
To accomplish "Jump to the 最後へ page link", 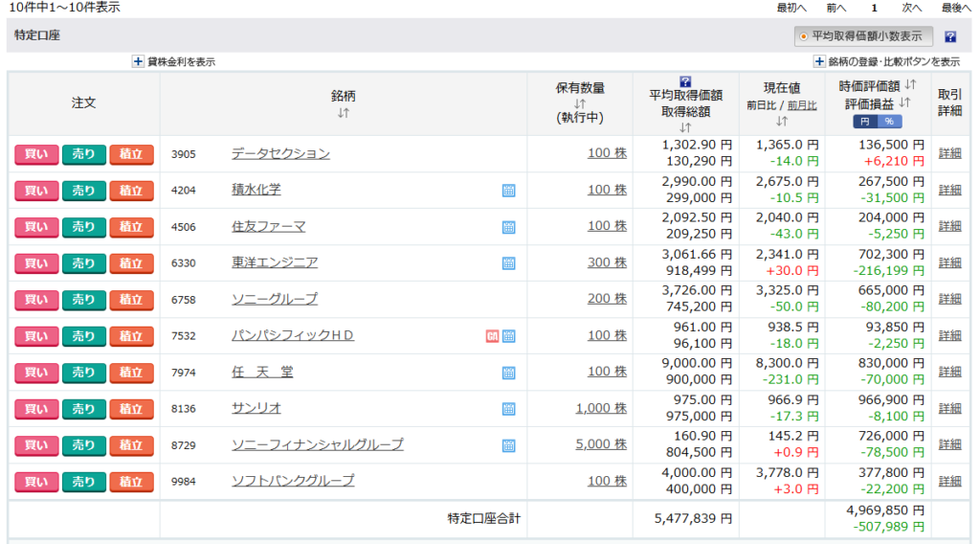I will (x=956, y=8).
